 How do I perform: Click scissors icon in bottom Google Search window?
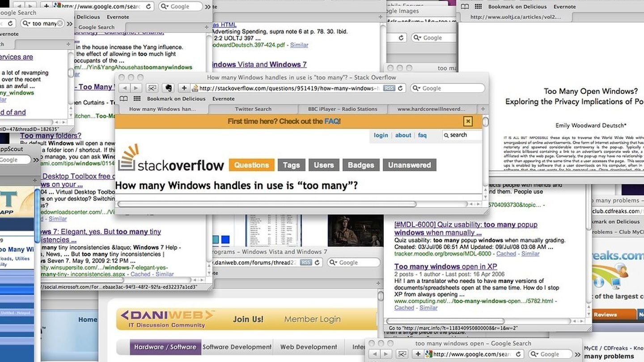pyautogui.click(x=402, y=354)
